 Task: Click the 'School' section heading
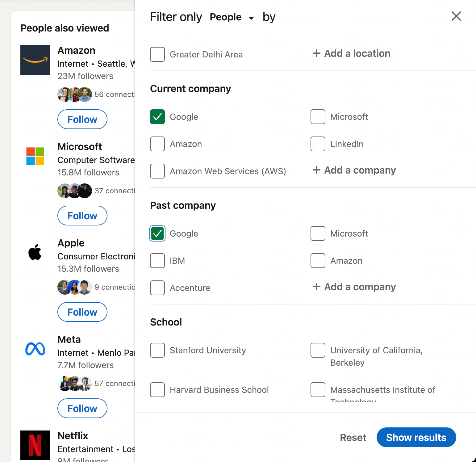[x=166, y=322]
